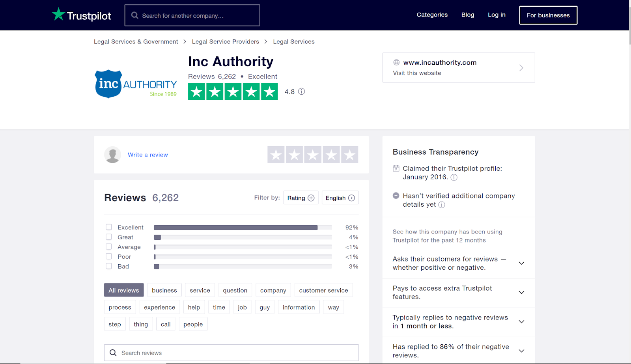Select two stars in write review rating
This screenshot has width=631, height=364.
pos(294,155)
